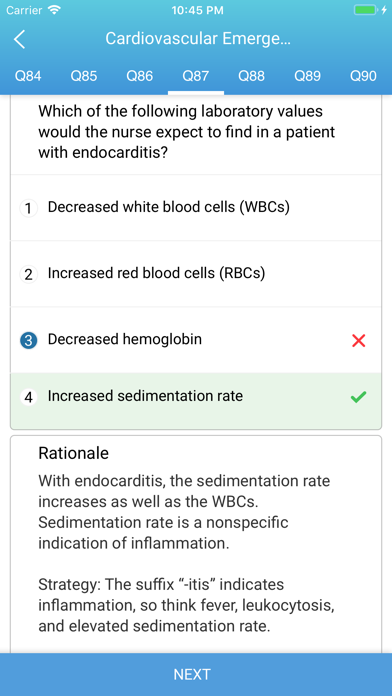Viewport: 392px width, 696px height.
Task: Select option 2 number circle
Action: click(29, 274)
